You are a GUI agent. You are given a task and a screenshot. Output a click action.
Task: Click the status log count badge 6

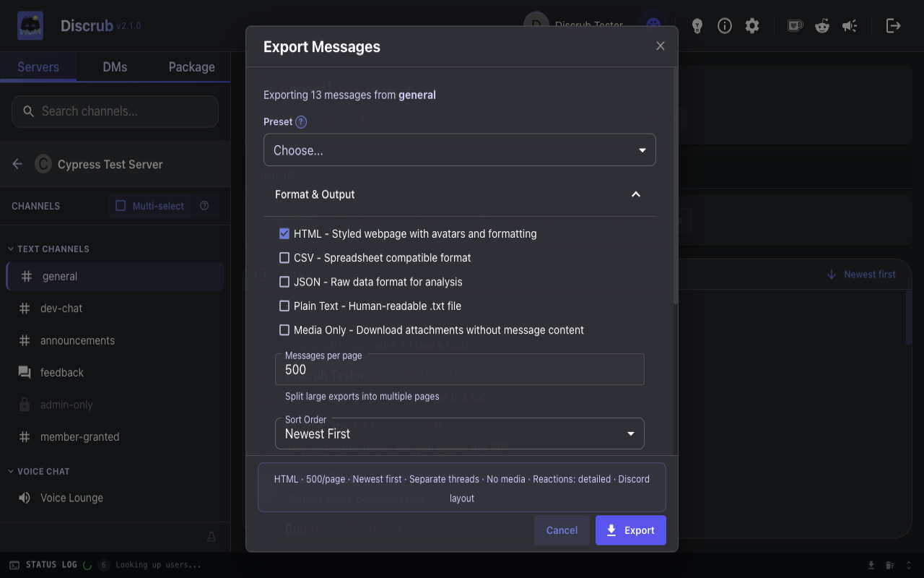coord(103,565)
